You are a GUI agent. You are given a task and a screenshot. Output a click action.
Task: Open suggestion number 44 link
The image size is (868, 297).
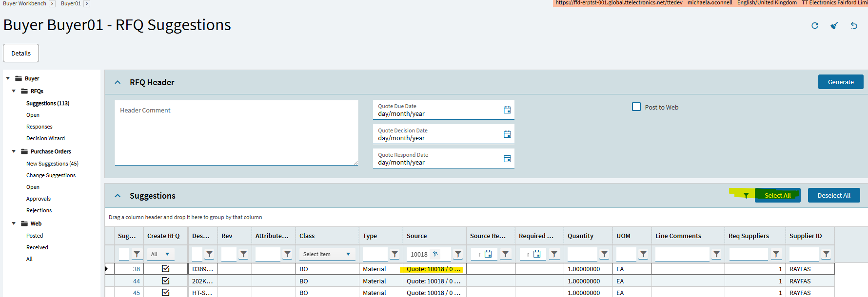[137, 281]
